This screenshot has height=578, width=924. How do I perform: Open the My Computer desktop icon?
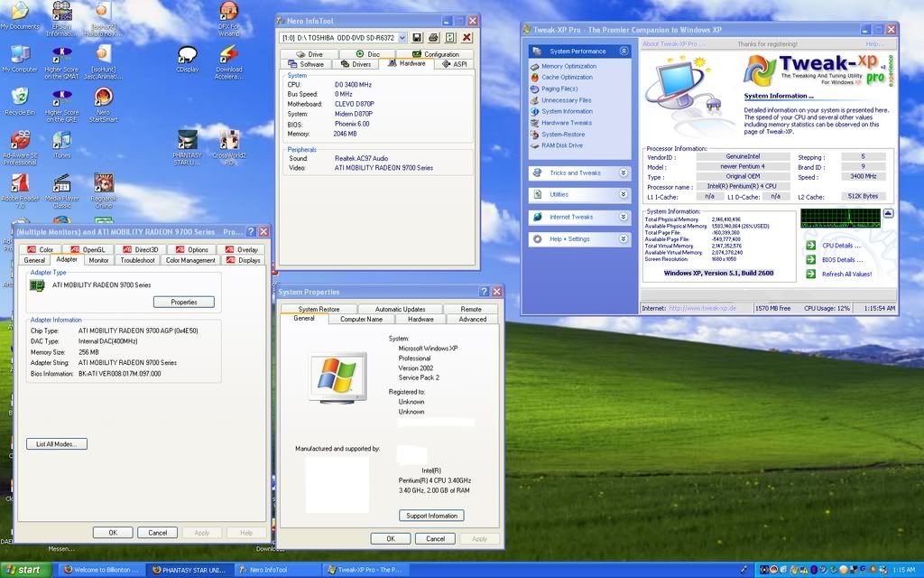pos(20,59)
